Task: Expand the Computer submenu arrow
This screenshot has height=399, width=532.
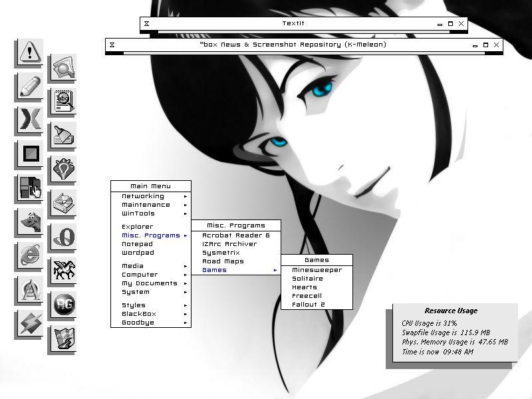Action: click(x=186, y=275)
